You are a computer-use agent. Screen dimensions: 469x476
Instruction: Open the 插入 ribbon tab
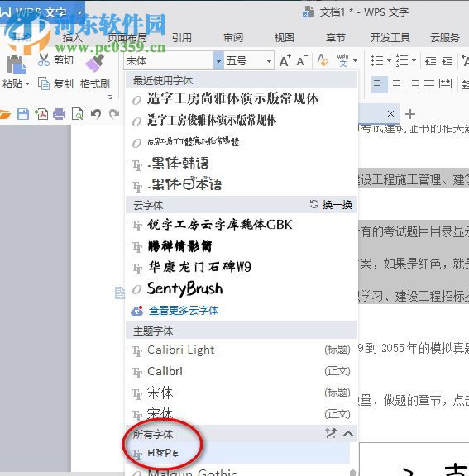click(x=73, y=38)
